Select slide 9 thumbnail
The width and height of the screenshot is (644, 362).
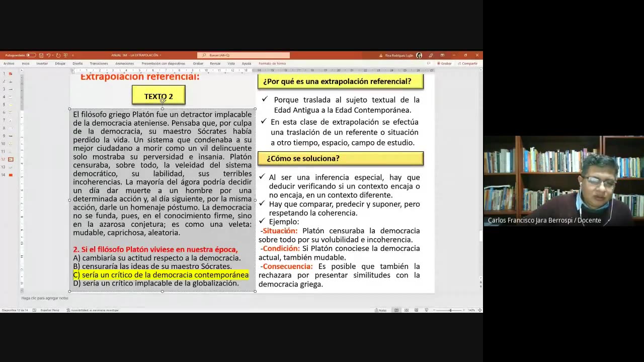[11, 136]
